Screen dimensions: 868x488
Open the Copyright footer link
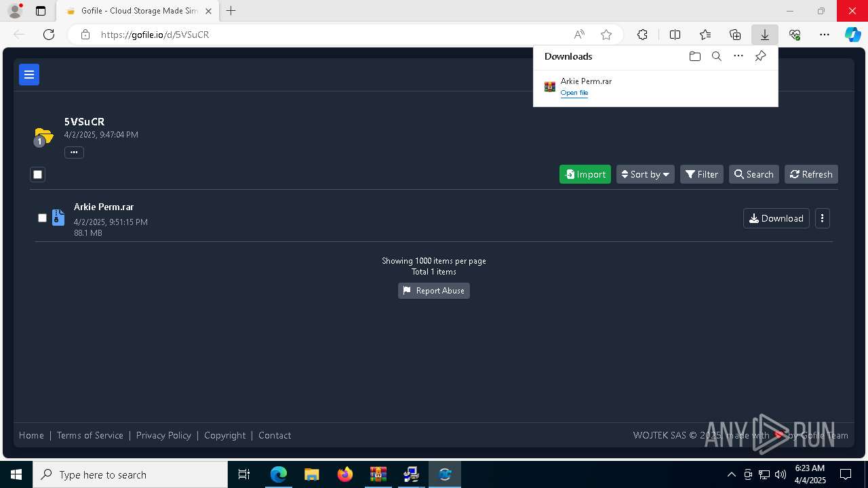225,435
